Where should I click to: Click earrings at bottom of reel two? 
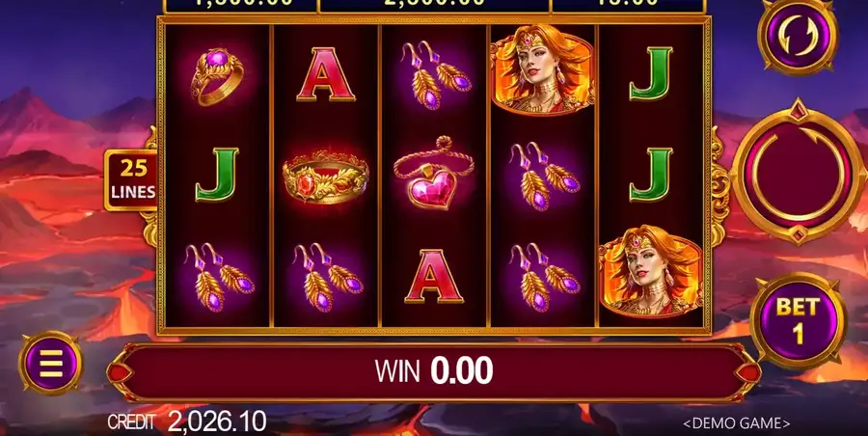328,277
